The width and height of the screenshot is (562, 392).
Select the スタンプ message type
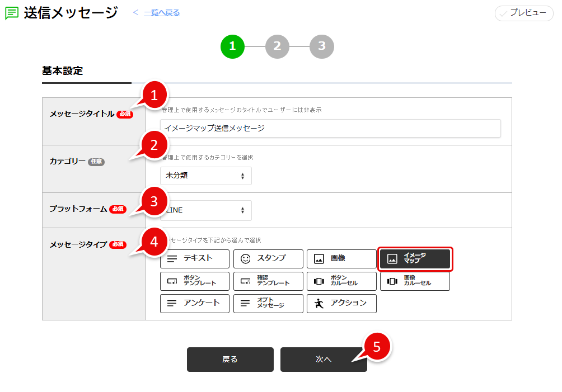(268, 258)
